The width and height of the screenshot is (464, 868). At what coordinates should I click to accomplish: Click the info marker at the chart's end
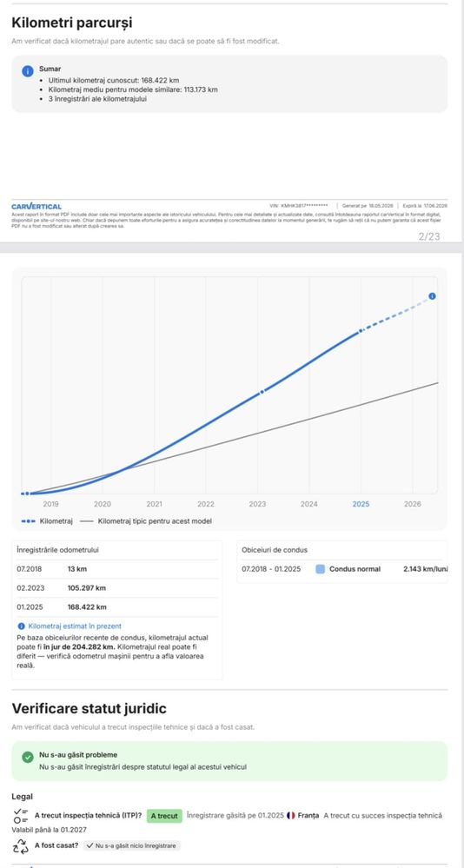click(x=432, y=296)
